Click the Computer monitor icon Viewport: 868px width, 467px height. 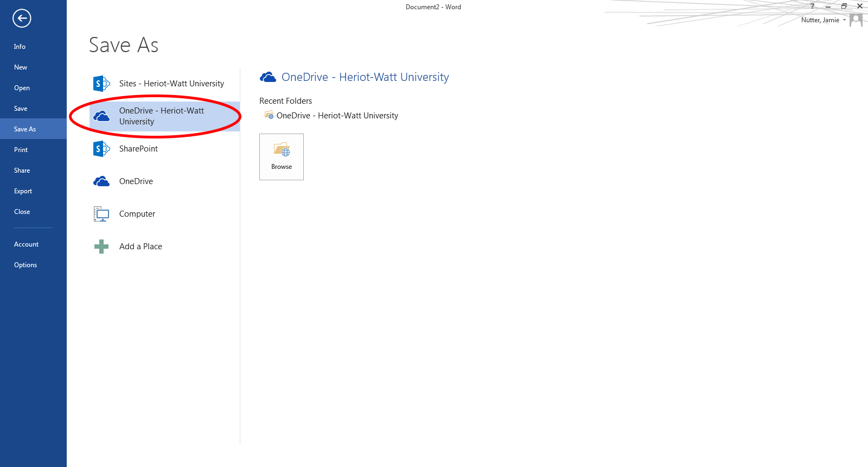coord(101,214)
